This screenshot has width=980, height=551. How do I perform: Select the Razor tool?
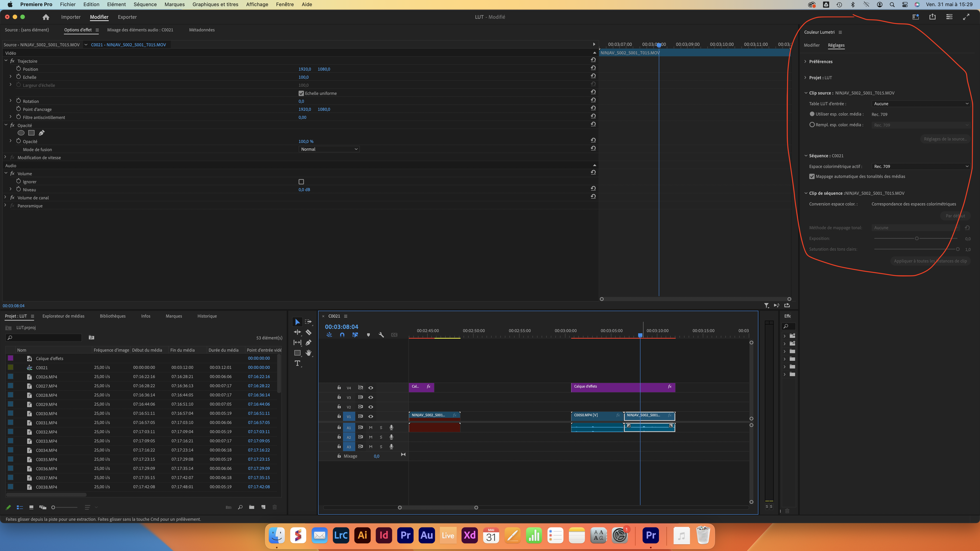pos(308,332)
